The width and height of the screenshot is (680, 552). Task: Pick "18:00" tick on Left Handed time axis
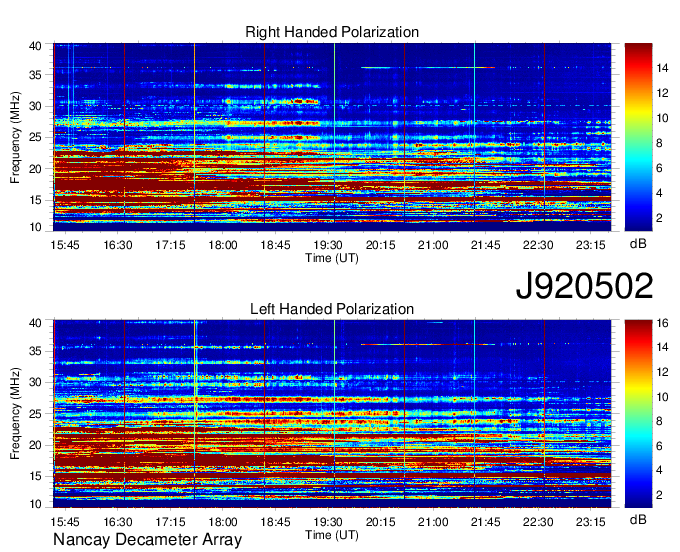[223, 522]
